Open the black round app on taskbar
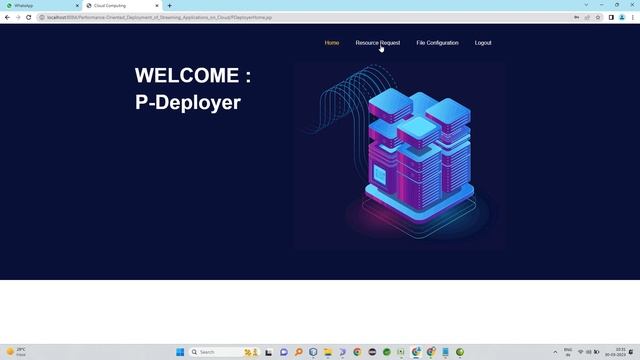The width and height of the screenshot is (640, 360). (x=372, y=352)
